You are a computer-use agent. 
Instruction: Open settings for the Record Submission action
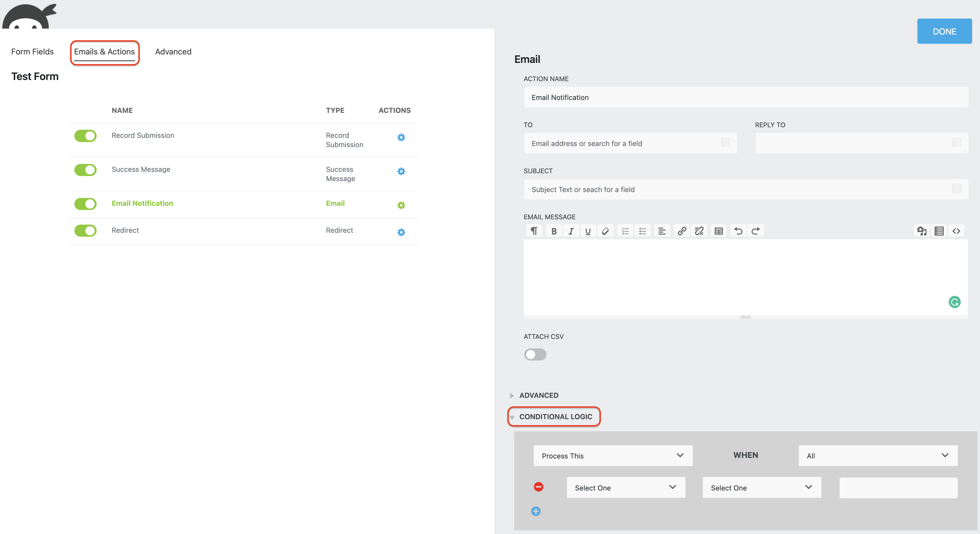tap(401, 137)
